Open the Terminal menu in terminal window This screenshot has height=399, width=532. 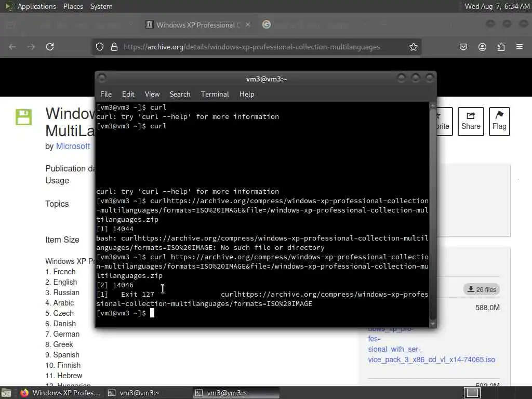(215, 95)
